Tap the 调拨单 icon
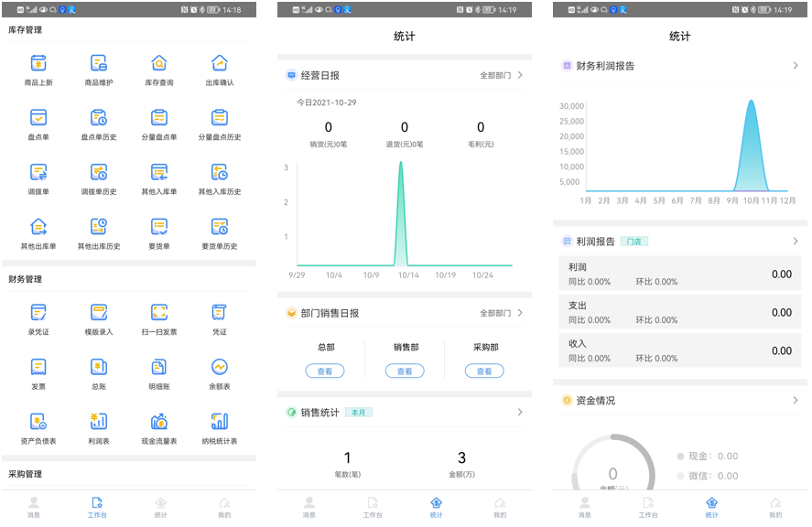Screen dimensions: 812x527 point(38,172)
